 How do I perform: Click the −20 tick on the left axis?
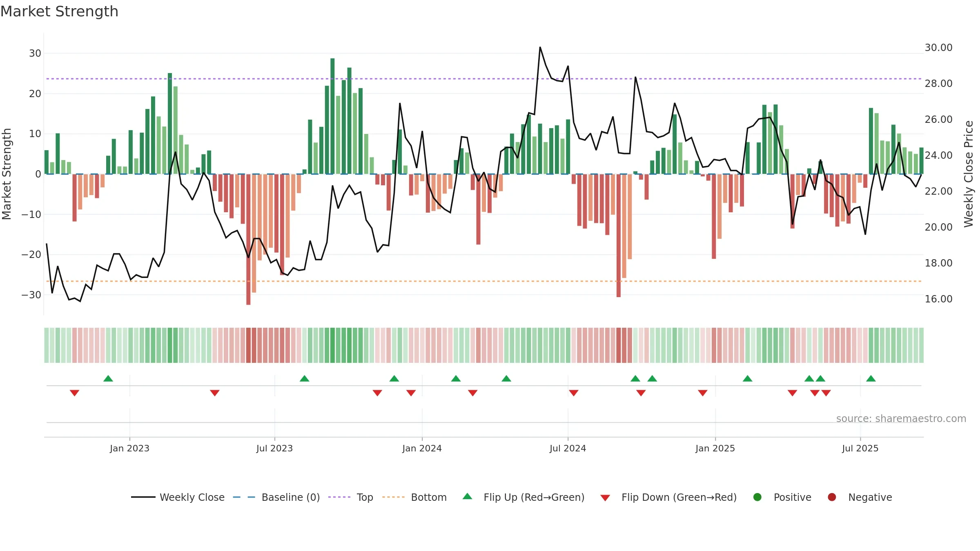tap(31, 255)
